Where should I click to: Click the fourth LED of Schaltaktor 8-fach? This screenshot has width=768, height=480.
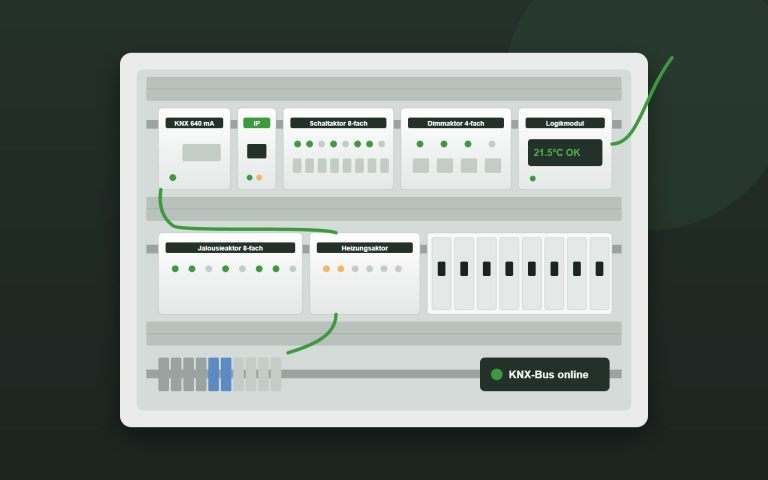pos(334,144)
